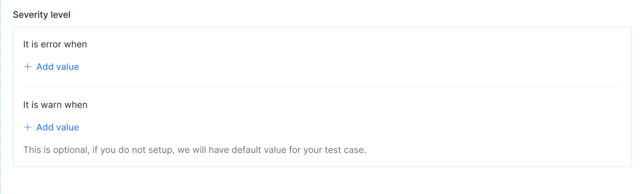Click the optional default value helper text
Screen dimensions: 644x194
click(194, 150)
